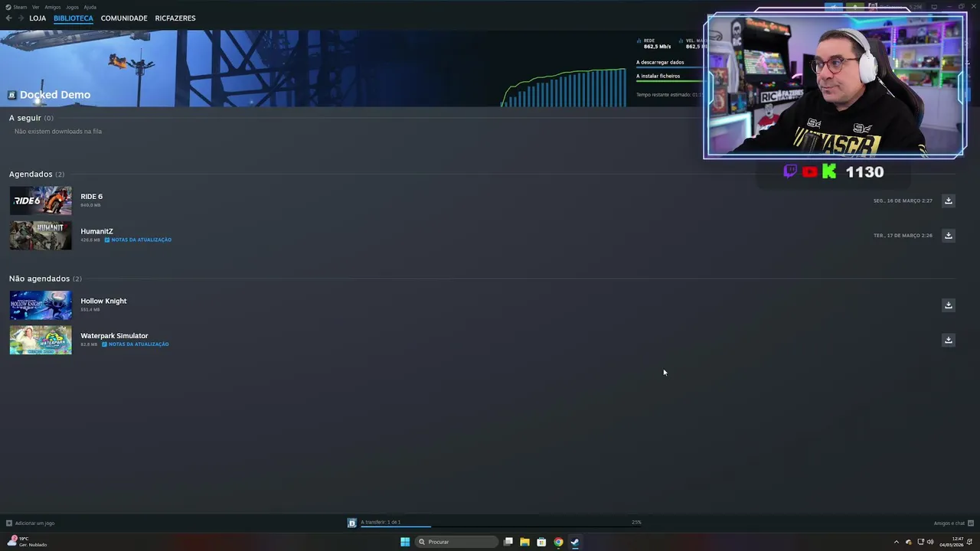
Task: Open Task View on the taskbar
Action: (x=508, y=542)
